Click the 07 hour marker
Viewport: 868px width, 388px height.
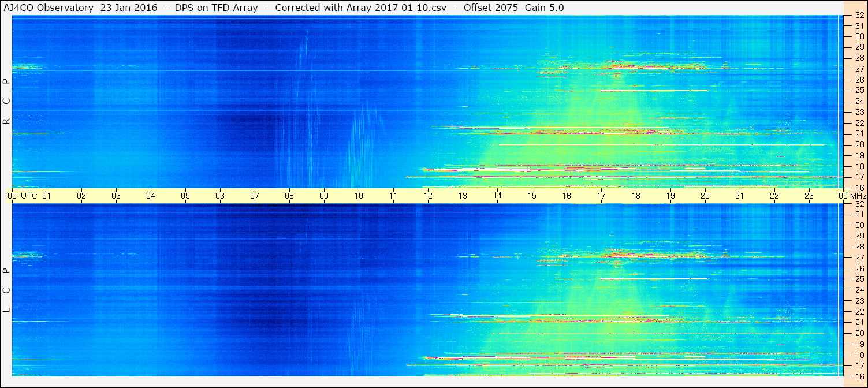[255, 196]
